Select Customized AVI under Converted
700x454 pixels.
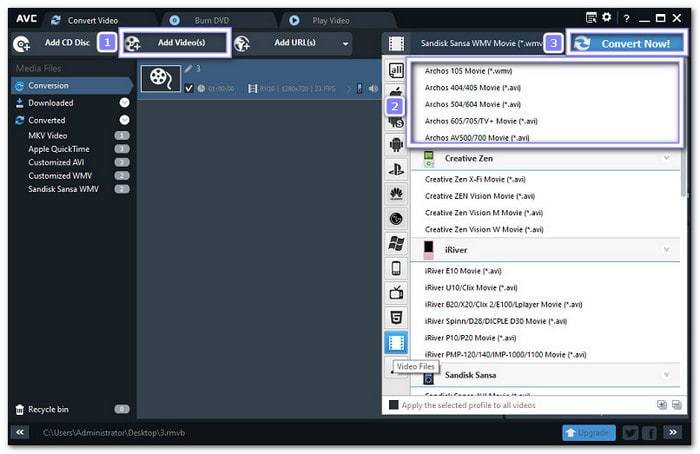point(56,162)
